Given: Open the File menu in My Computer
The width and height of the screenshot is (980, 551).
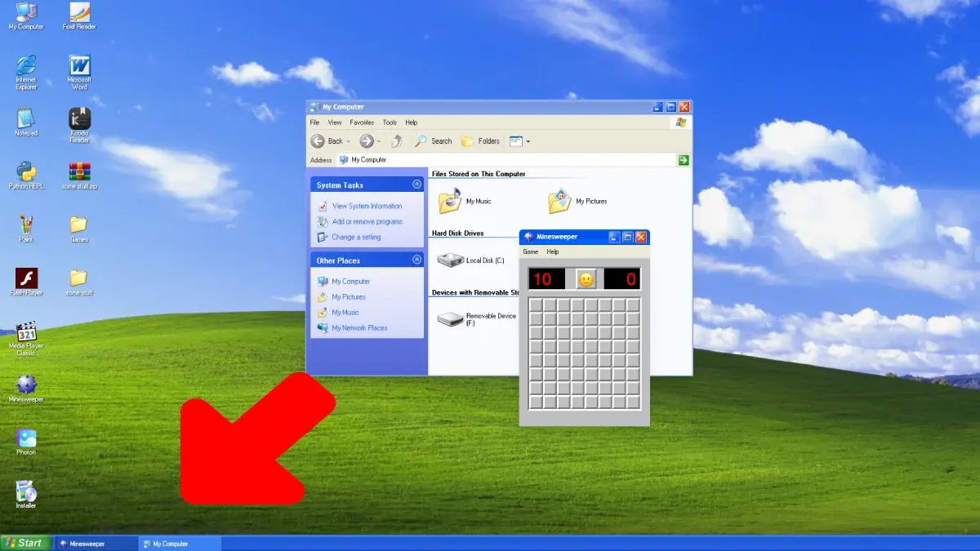Looking at the screenshot, I should (x=314, y=122).
